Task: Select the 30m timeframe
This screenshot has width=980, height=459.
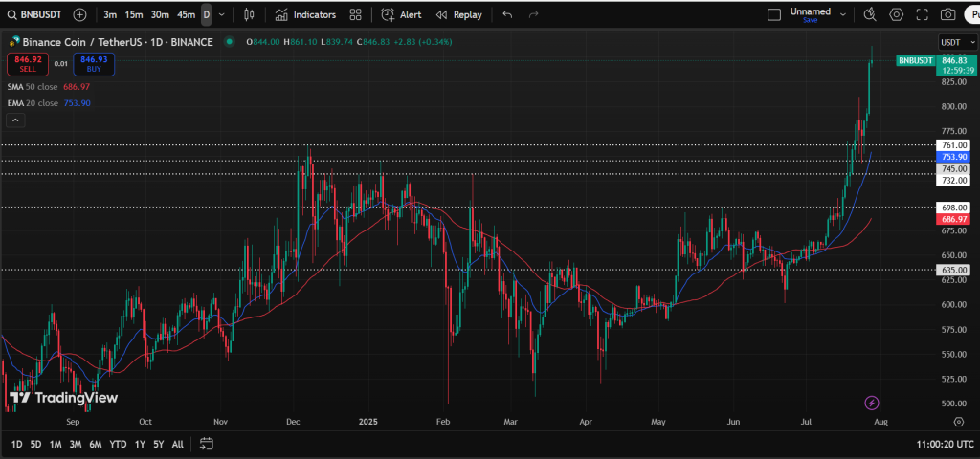Action: coord(160,14)
